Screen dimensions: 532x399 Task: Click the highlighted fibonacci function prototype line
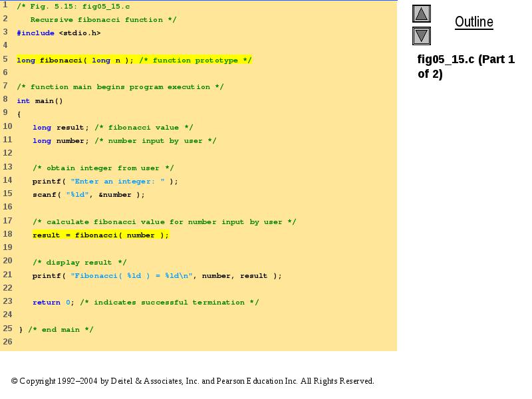134,60
